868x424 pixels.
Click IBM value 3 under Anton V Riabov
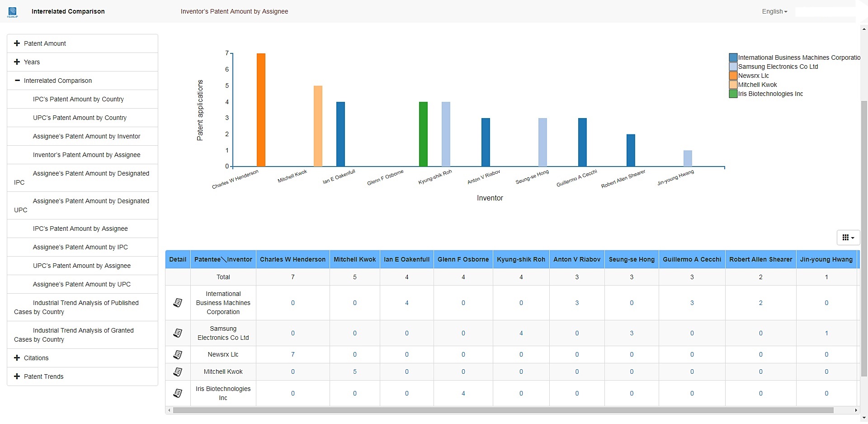coord(577,303)
